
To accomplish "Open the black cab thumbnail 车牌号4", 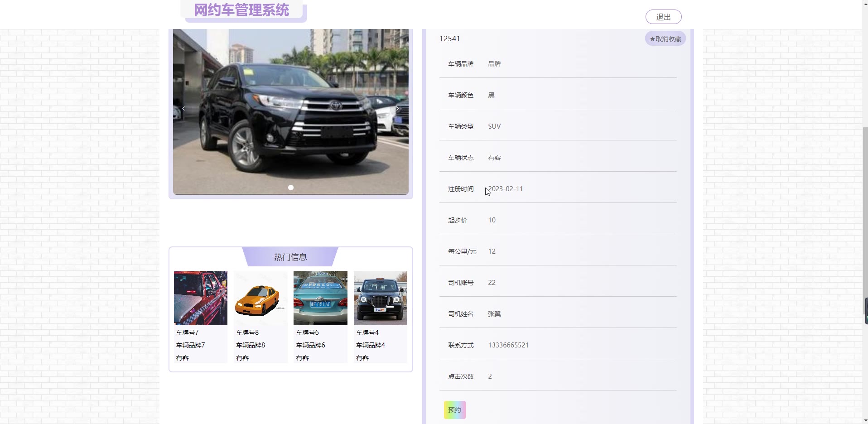I will 381,298.
